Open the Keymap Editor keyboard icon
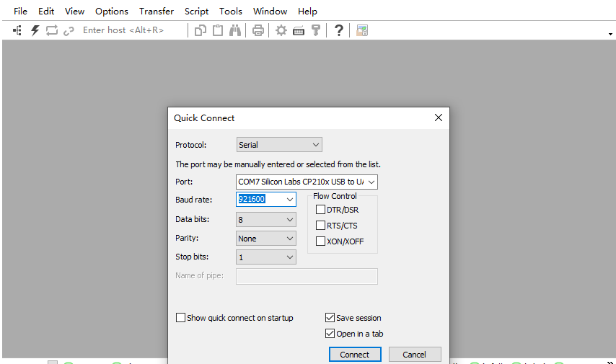Viewport: 616px width, 364px height. pos(299,30)
